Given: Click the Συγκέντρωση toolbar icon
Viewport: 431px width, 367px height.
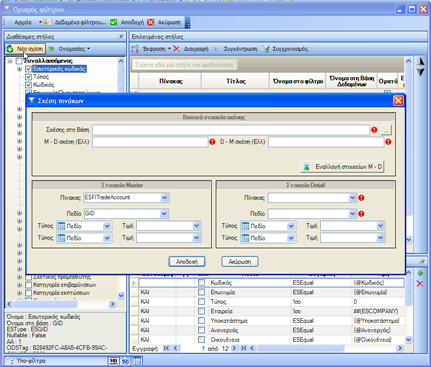Looking at the screenshot, I should pos(235,49).
